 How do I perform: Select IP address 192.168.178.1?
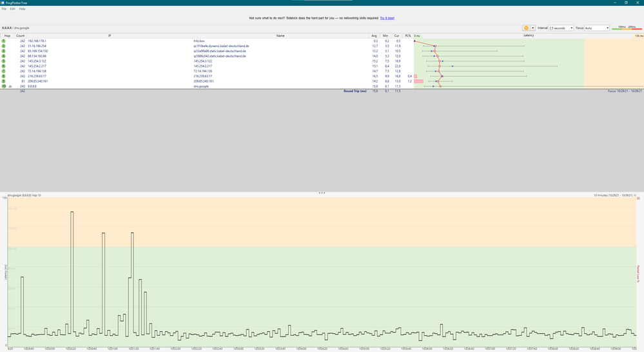pyautogui.click(x=37, y=41)
